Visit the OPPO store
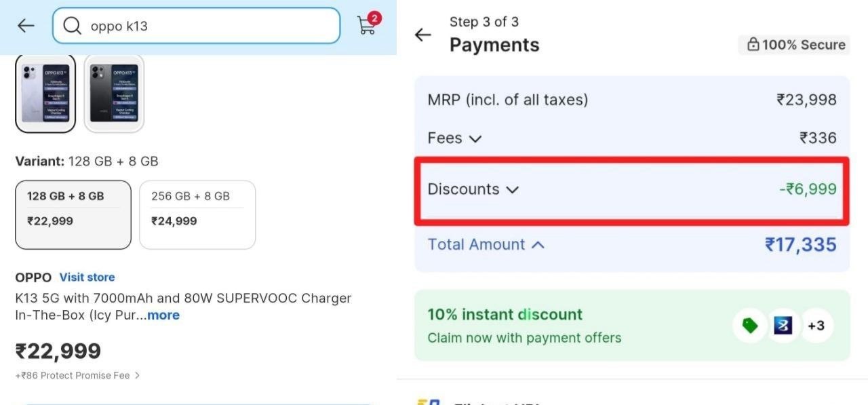868x405 pixels. point(87,277)
